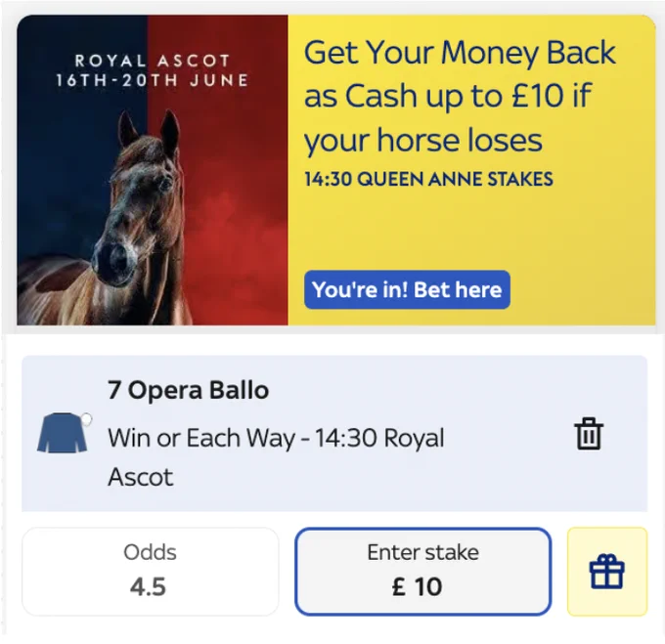
Task: Click the £ 10 stake amount
Action: (x=418, y=586)
